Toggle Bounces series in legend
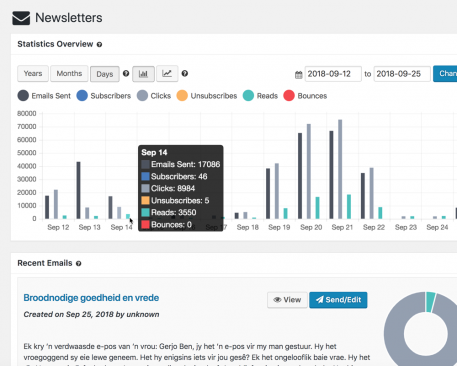The image size is (458, 366). click(305, 96)
